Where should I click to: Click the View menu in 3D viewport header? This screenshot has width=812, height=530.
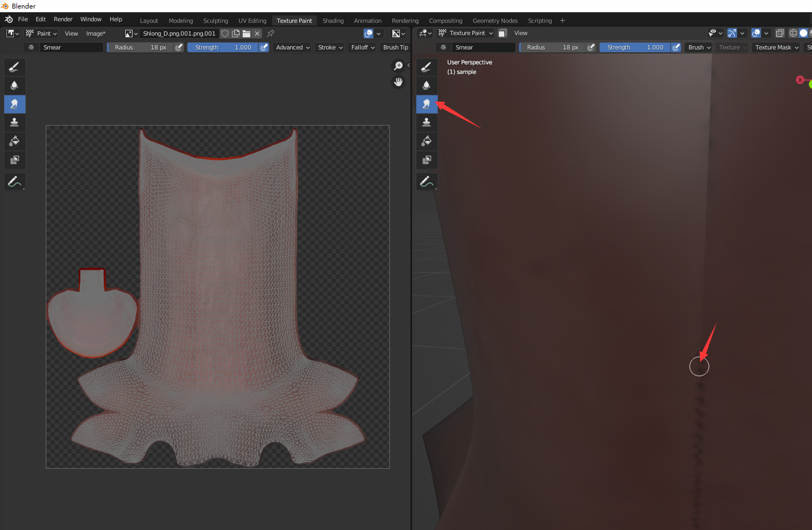pyautogui.click(x=520, y=34)
